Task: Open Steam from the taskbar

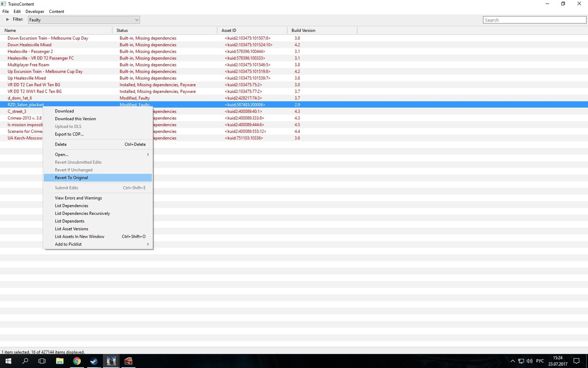Action: (x=94, y=361)
